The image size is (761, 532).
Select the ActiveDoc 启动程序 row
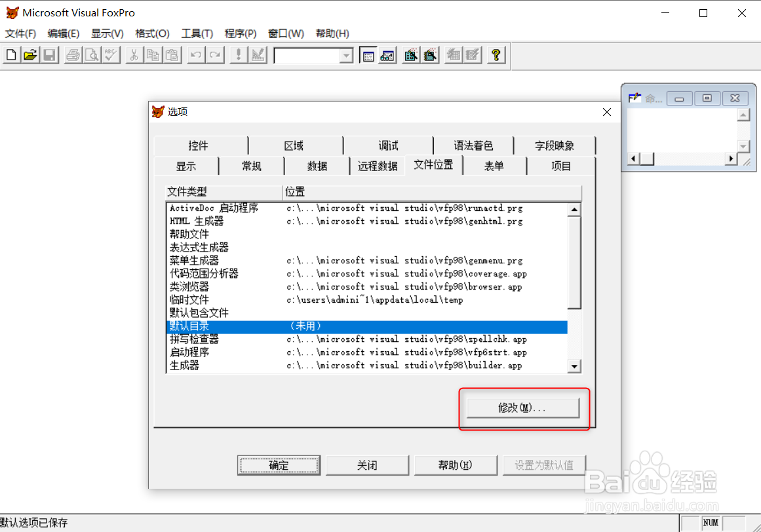click(x=367, y=208)
